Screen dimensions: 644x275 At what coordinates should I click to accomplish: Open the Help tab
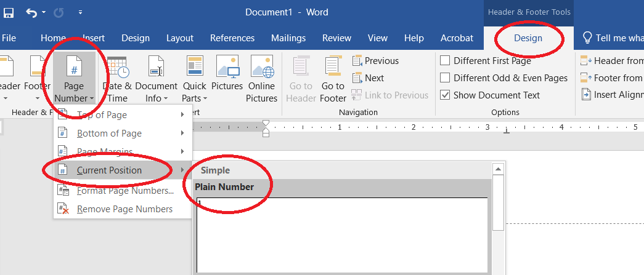click(414, 38)
